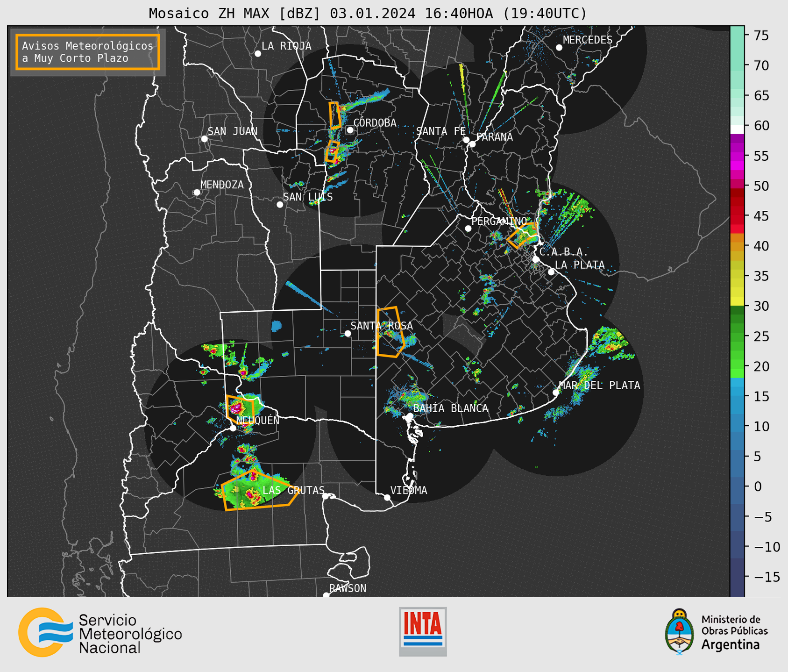The width and height of the screenshot is (788, 672).
Task: Click the colorbar tick label 0
Action: pos(757,486)
